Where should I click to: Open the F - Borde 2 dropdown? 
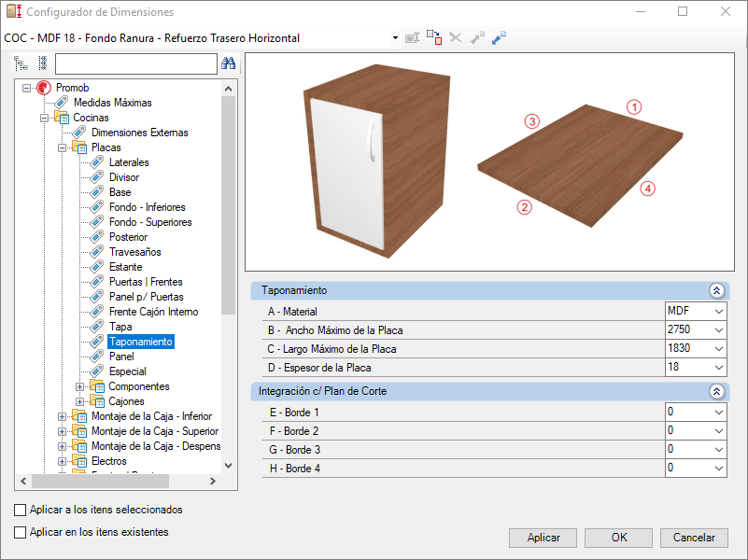click(719, 431)
